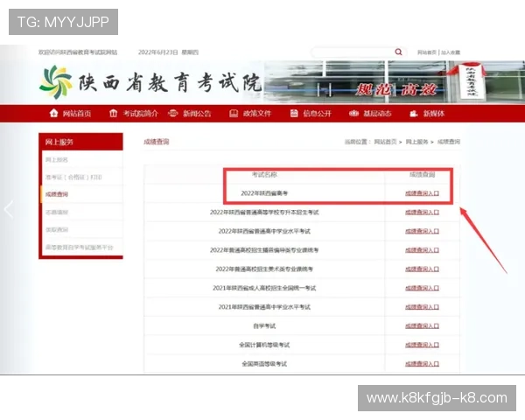Viewport: 525px width, 420px height.
Task: Click 2021年陕西省成人高校招生全国统一考试 text
Action: [x=264, y=288]
